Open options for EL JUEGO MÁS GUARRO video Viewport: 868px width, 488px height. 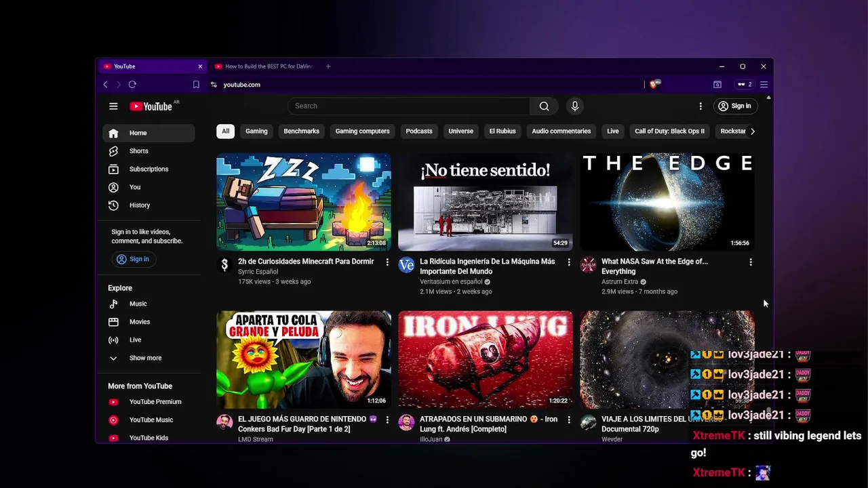(x=387, y=420)
